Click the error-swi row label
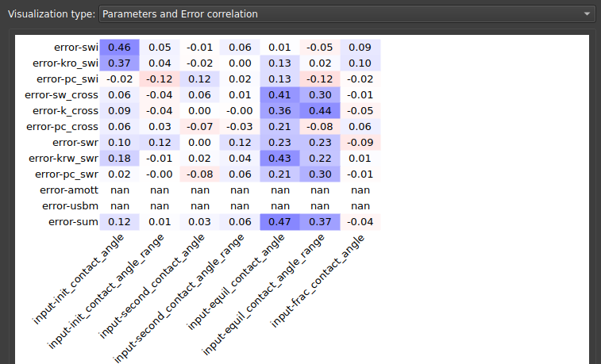601x364 pixels. (x=75, y=48)
